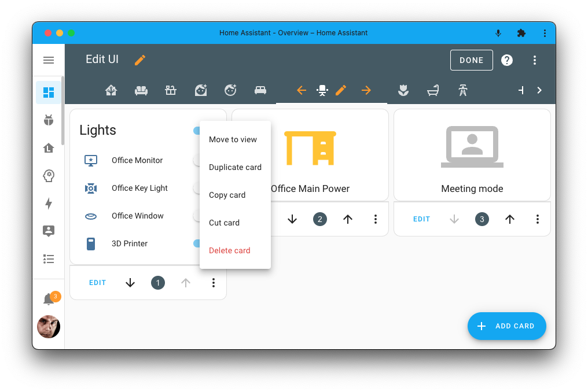Open notifications via the bell icon
The height and width of the screenshot is (392, 588).
49,297
